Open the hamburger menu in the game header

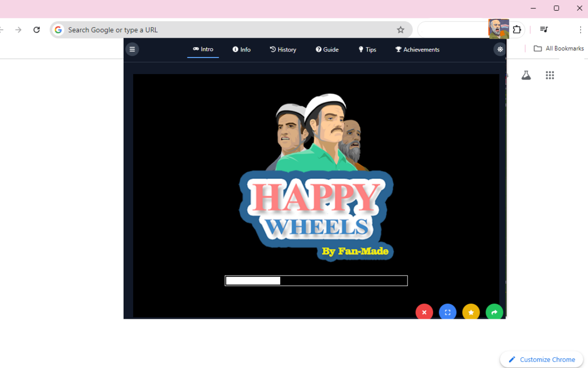pos(132,49)
